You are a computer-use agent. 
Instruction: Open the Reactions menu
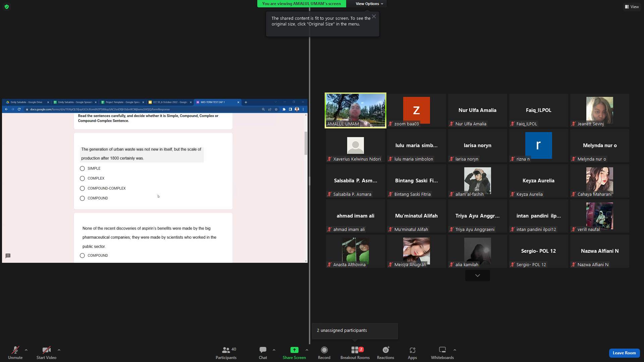(385, 353)
